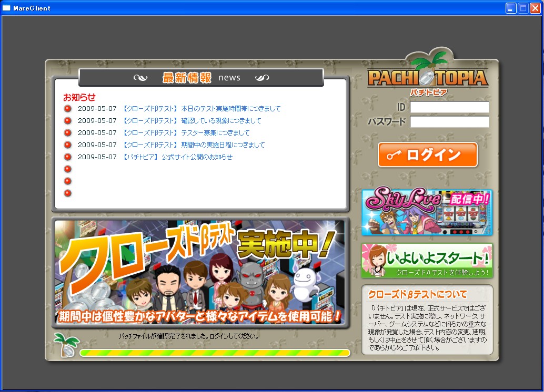Click the クローズドβテスト実施中 large banner
The width and height of the screenshot is (544, 392).
point(200,272)
